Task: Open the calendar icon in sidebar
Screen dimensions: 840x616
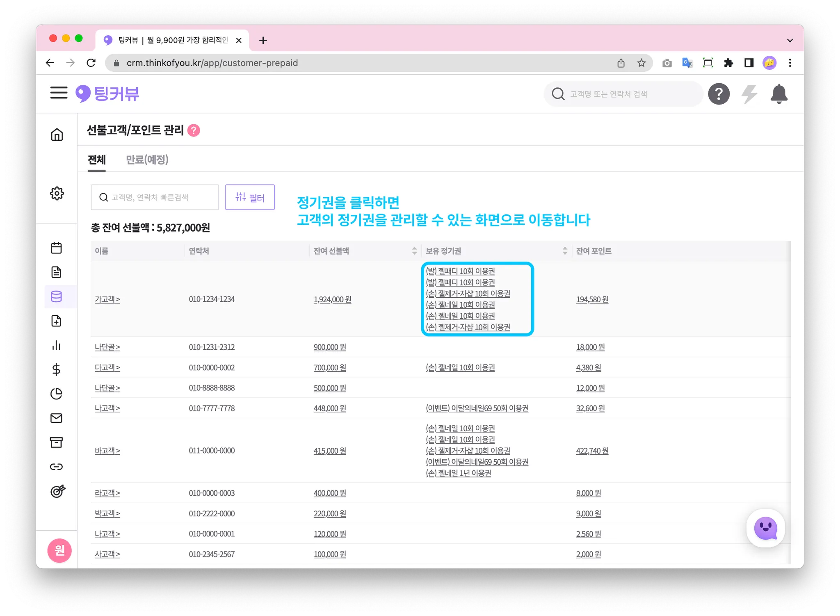Action: pyautogui.click(x=57, y=248)
